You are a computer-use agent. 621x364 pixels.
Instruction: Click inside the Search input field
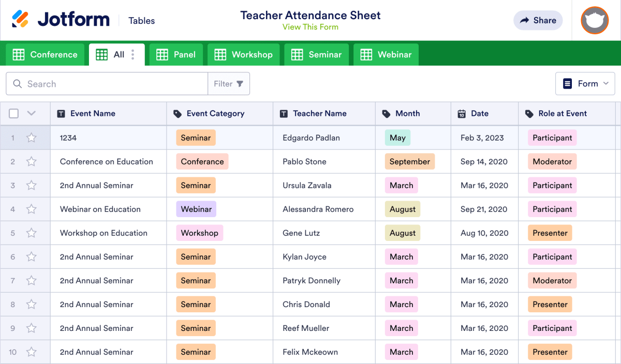pos(93,83)
